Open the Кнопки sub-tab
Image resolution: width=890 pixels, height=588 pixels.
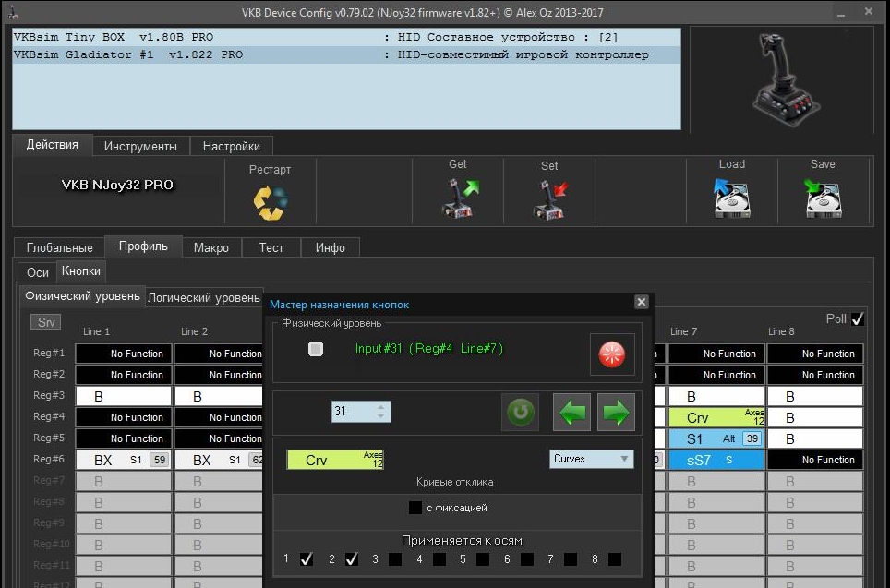tap(81, 271)
